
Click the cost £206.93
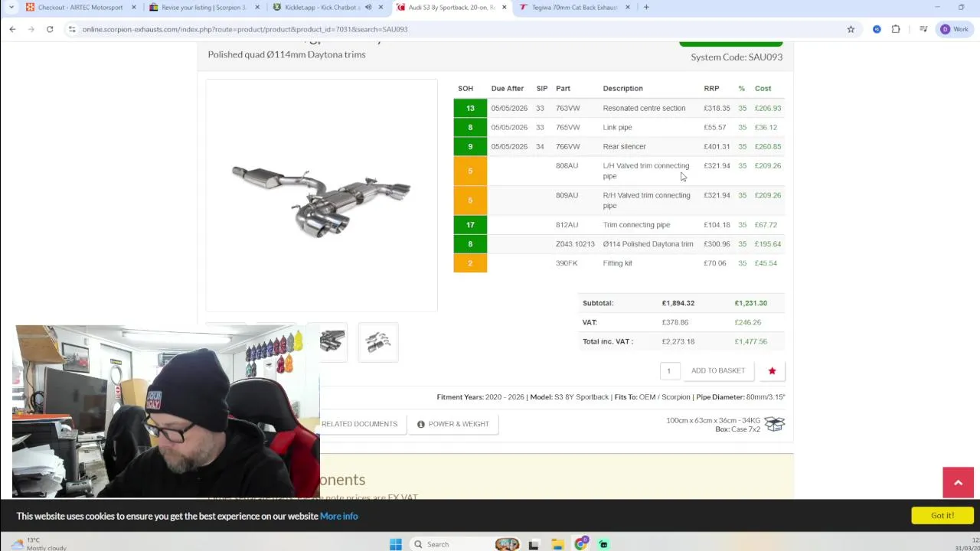[x=768, y=108]
